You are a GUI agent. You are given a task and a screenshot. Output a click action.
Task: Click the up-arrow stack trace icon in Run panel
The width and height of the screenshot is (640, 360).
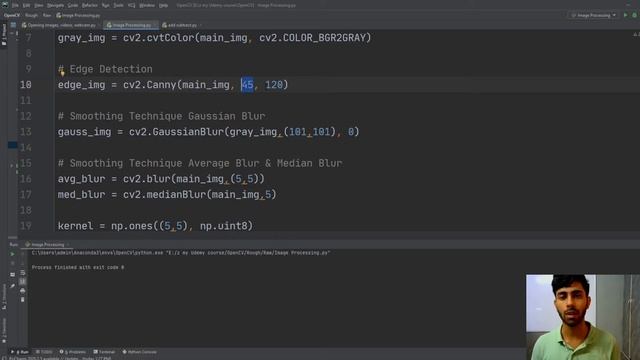22,254
